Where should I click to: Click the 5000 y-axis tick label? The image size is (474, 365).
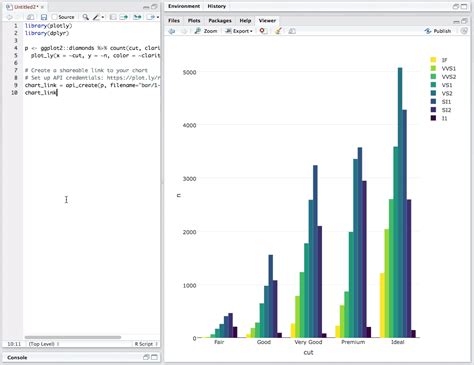[x=189, y=72]
